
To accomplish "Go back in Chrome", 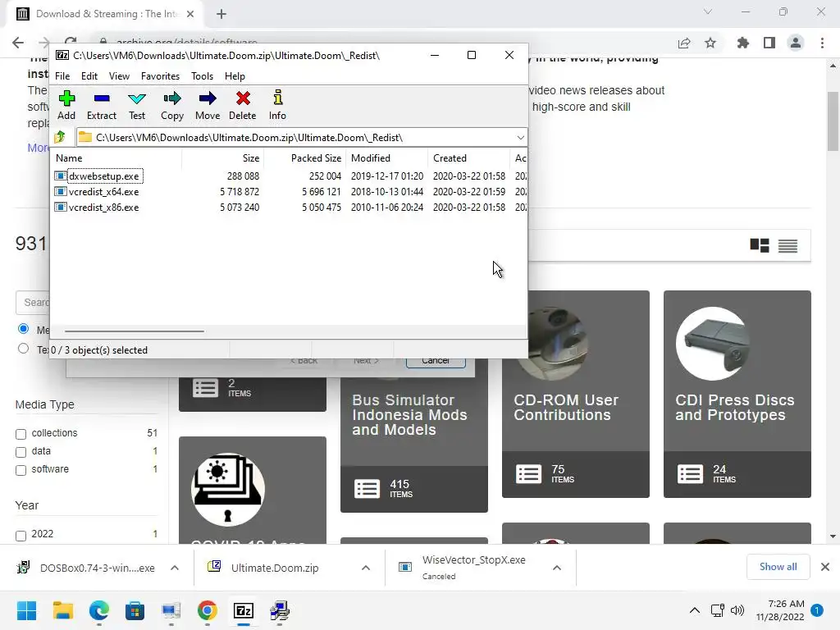I will coord(18,43).
